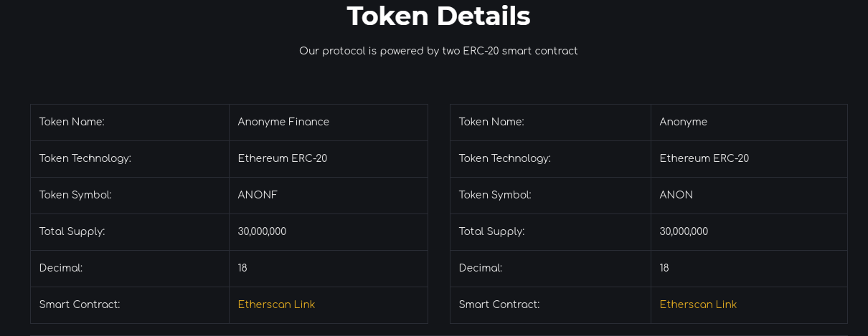Click Ethereum ERC-20 value for Anonyme Finance
Screen dimensions: 868x336
tap(283, 158)
